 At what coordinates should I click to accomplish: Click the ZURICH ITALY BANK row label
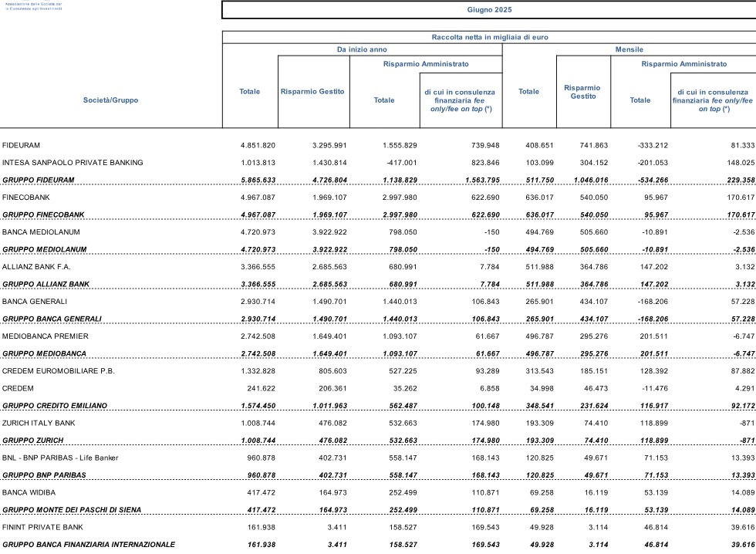(x=39, y=424)
